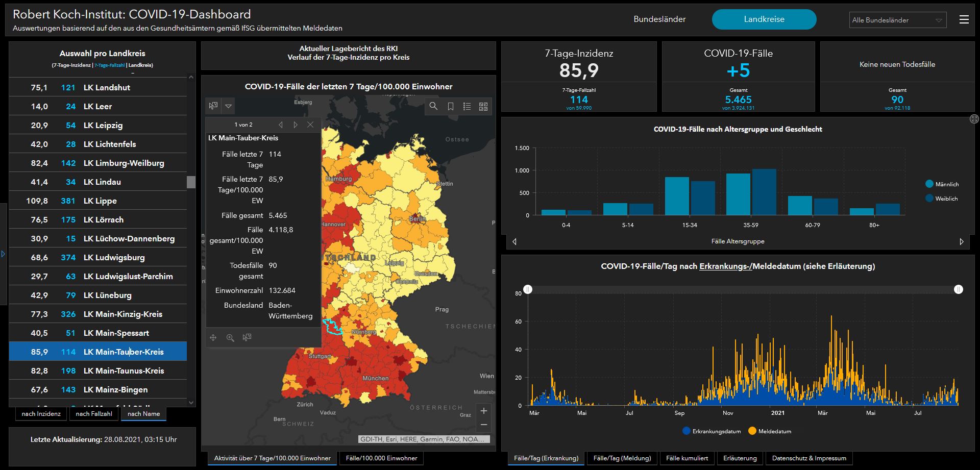
Task: Click the right handle of date range slider
Action: point(958,289)
